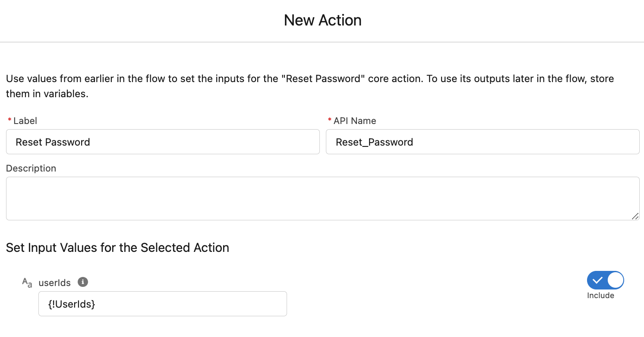The width and height of the screenshot is (644, 337).
Task: Click the userIds field label
Action: tap(54, 282)
